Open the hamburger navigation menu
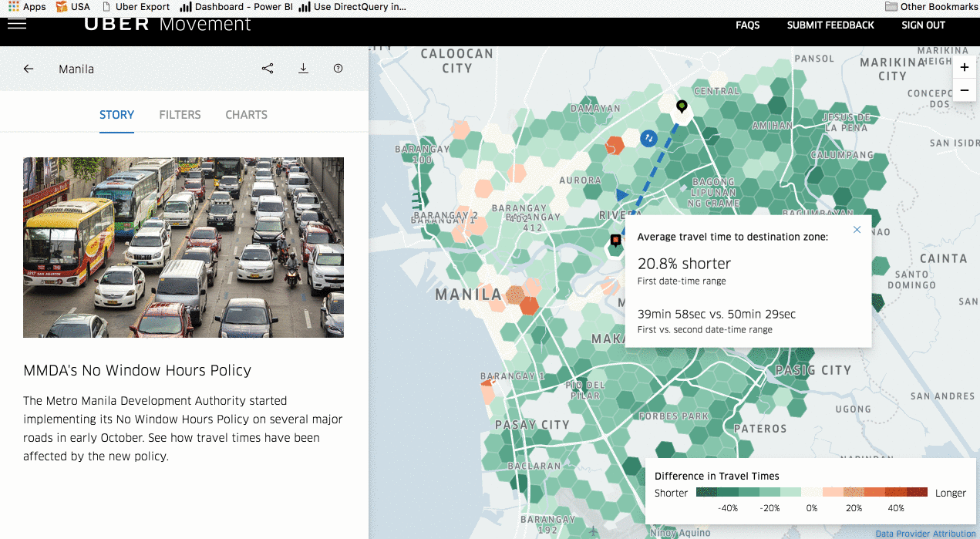 [x=17, y=24]
